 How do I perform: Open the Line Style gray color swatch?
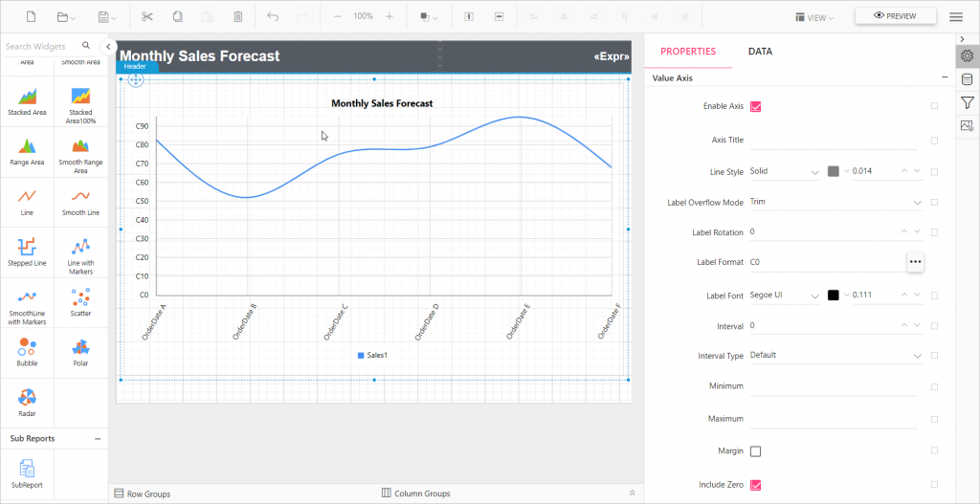tap(834, 171)
